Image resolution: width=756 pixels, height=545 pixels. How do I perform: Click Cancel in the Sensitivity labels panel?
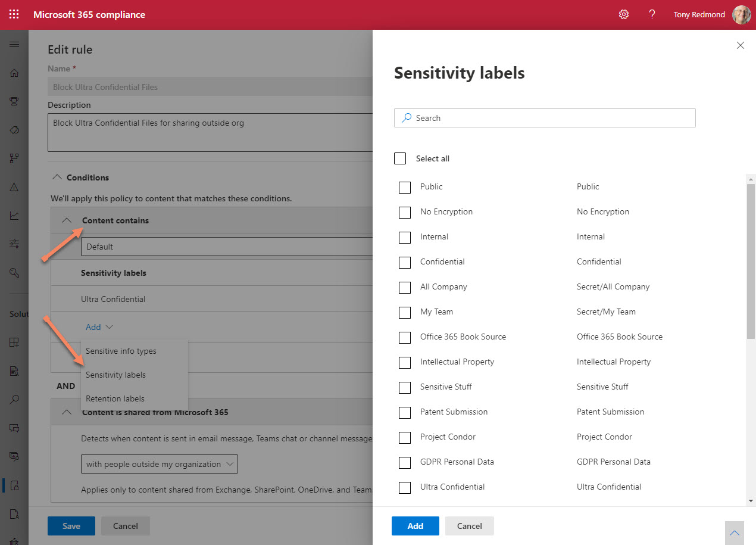coord(469,526)
